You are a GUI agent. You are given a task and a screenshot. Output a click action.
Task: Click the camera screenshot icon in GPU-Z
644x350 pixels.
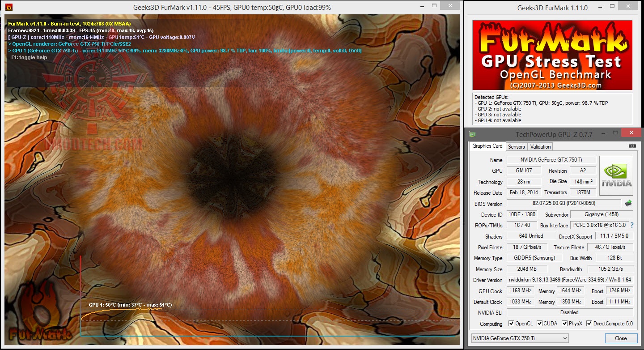[x=632, y=146]
